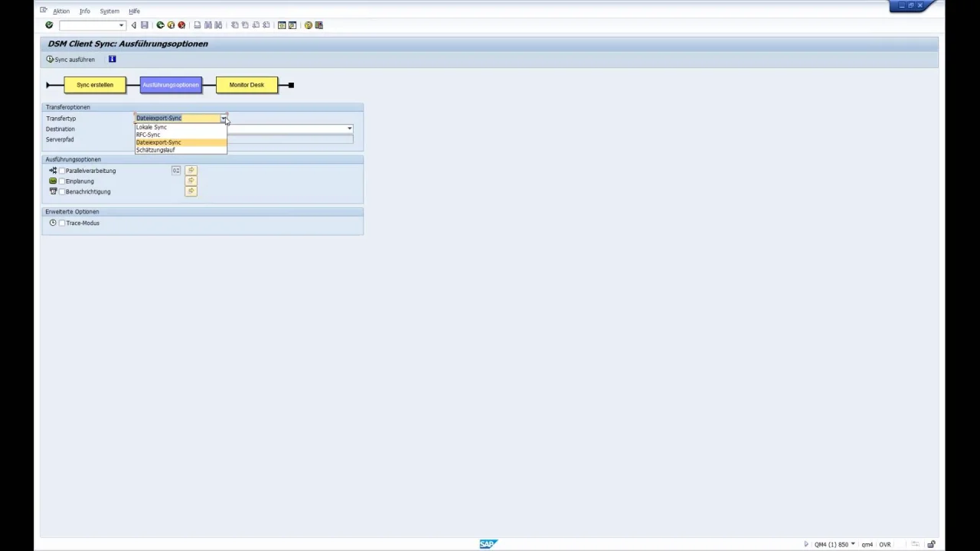The width and height of the screenshot is (980, 551).
Task: Click the OVR indicator in status bar
Action: pyautogui.click(x=885, y=545)
